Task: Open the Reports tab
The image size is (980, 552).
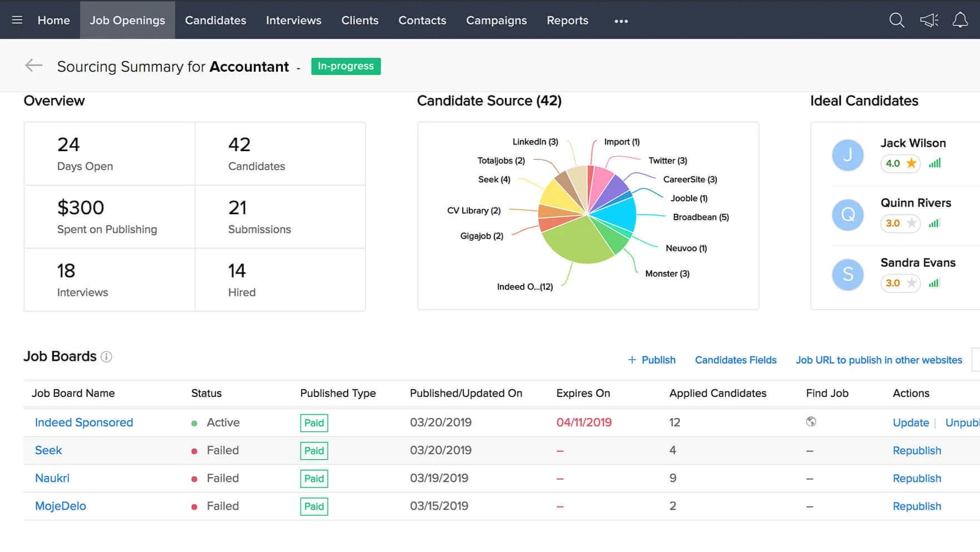Action: click(567, 20)
